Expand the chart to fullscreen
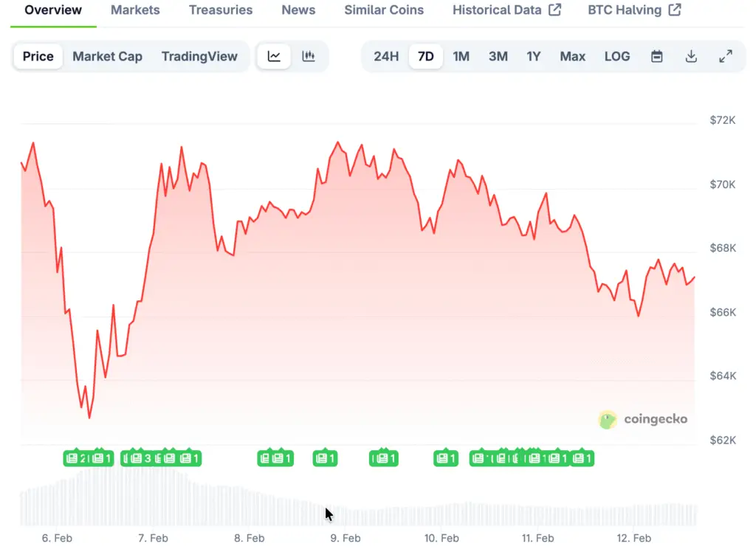756x549 pixels. [x=726, y=57]
